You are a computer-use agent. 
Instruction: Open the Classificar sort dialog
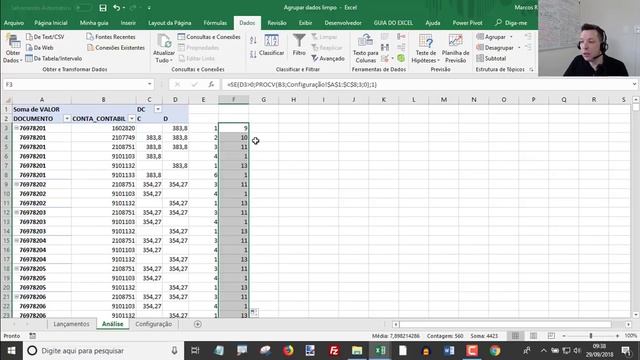(271, 45)
